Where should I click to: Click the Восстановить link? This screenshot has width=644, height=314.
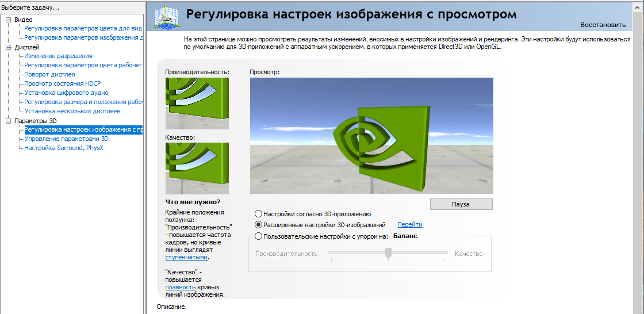pos(603,25)
